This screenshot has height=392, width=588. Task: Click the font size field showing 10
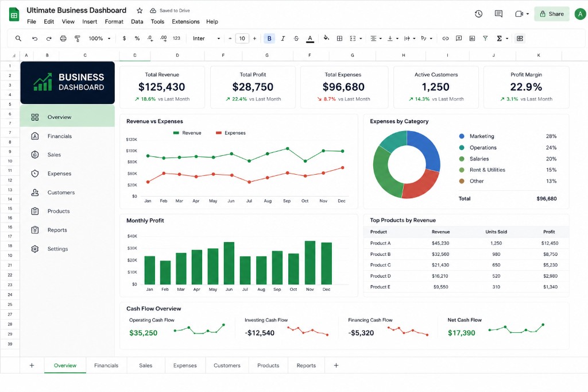[242, 39]
